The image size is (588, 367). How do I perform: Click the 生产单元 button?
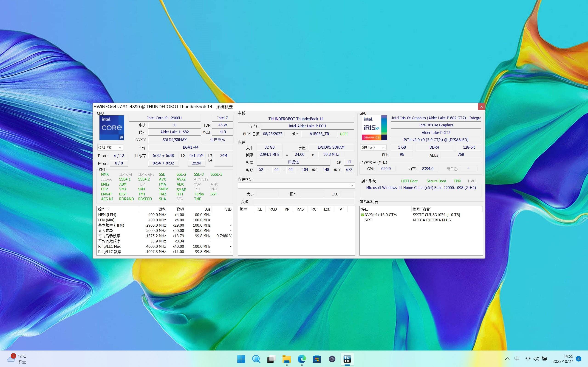pos(217,140)
